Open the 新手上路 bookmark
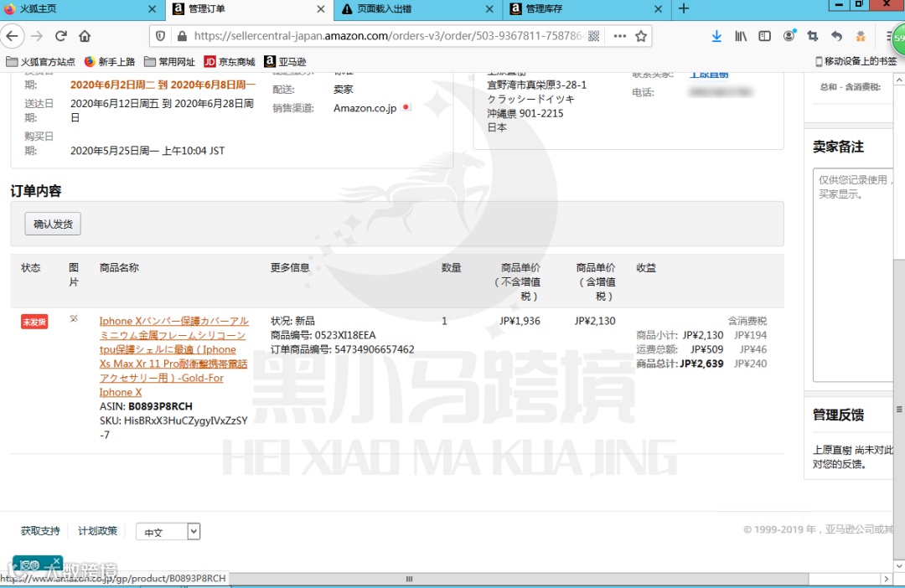905x588 pixels. coord(110,62)
